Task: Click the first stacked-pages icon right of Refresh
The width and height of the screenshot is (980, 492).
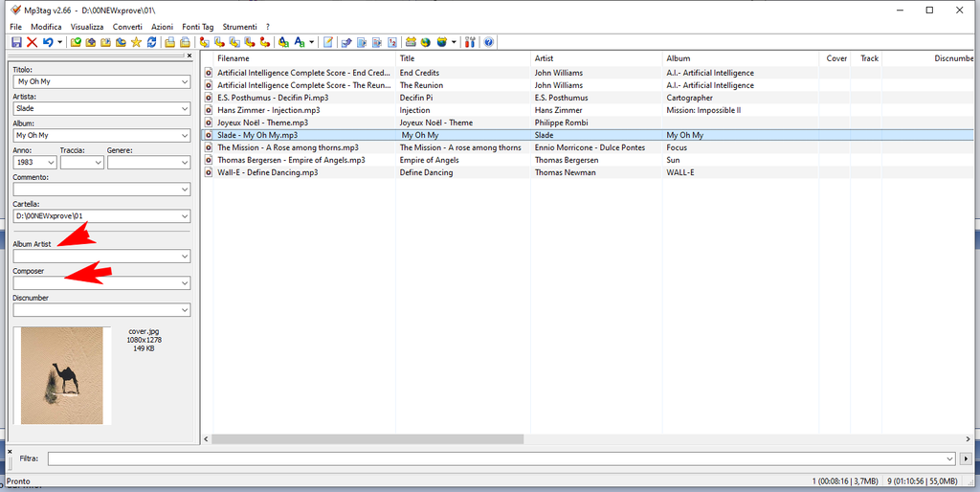Action: click(x=170, y=42)
